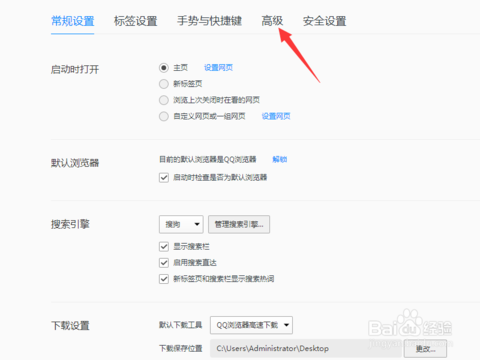Click the download path C:\Users\Administrator\Desktop field
The image size is (480, 360).
(x=307, y=349)
